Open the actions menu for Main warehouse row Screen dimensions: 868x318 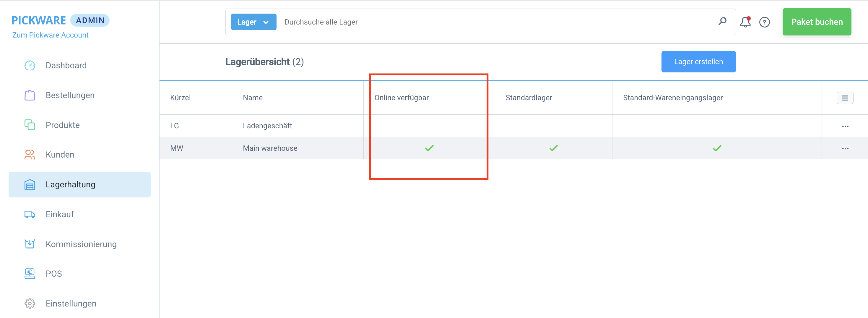(x=845, y=149)
